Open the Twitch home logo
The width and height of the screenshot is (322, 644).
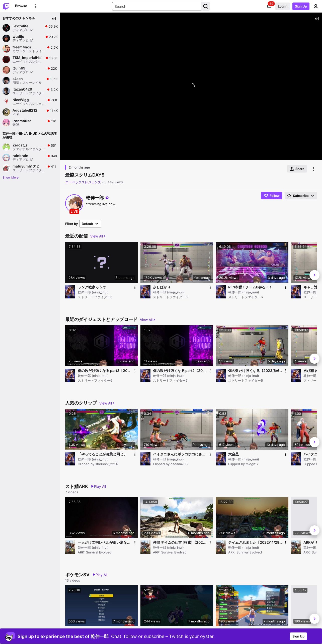coord(6,6)
